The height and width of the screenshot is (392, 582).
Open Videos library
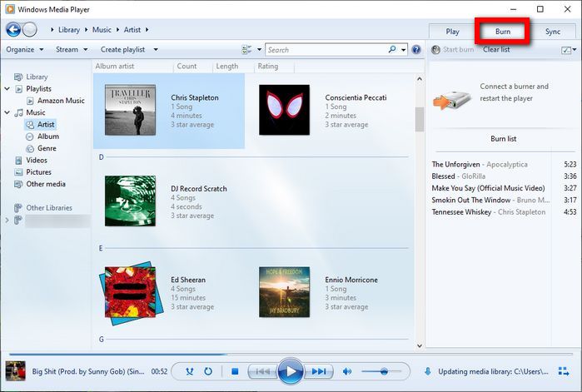[37, 160]
